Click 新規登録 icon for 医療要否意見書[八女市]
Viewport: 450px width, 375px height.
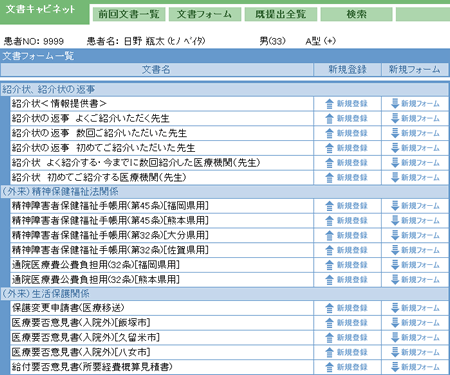pyautogui.click(x=329, y=352)
